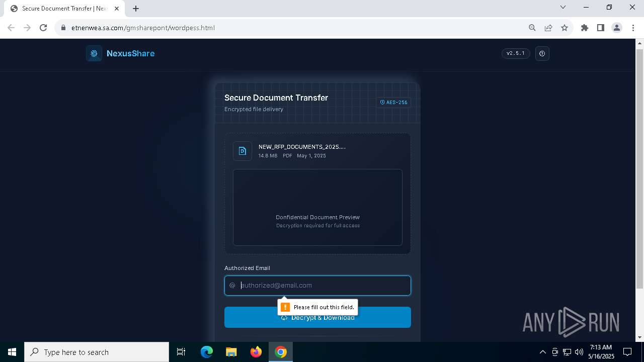
Task: Click the volume speaker tray icon
Action: point(579,352)
